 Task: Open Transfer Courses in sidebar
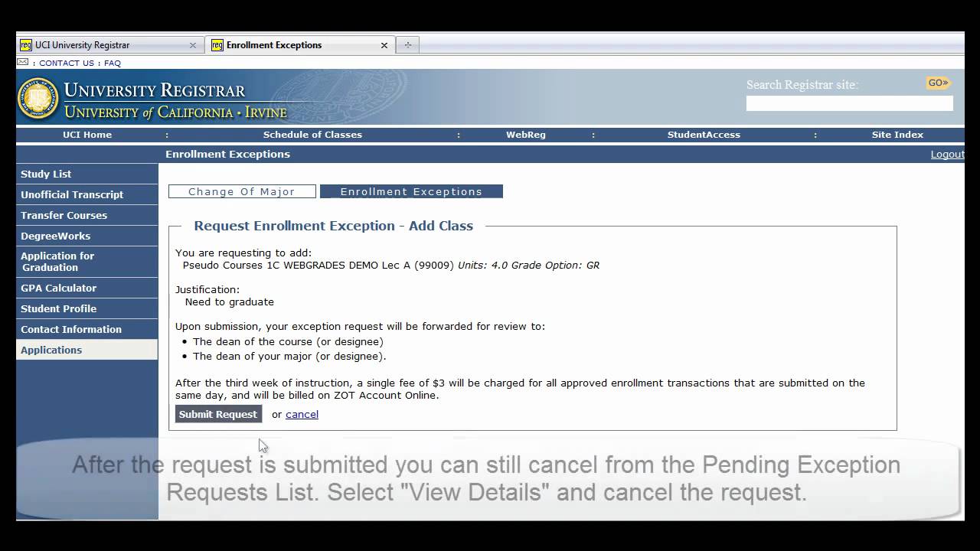coord(87,215)
